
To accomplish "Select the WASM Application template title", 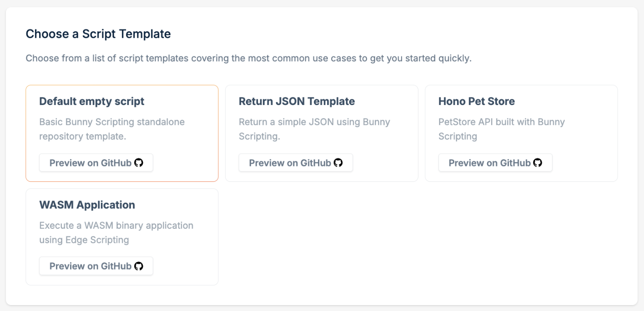I will 87,205.
